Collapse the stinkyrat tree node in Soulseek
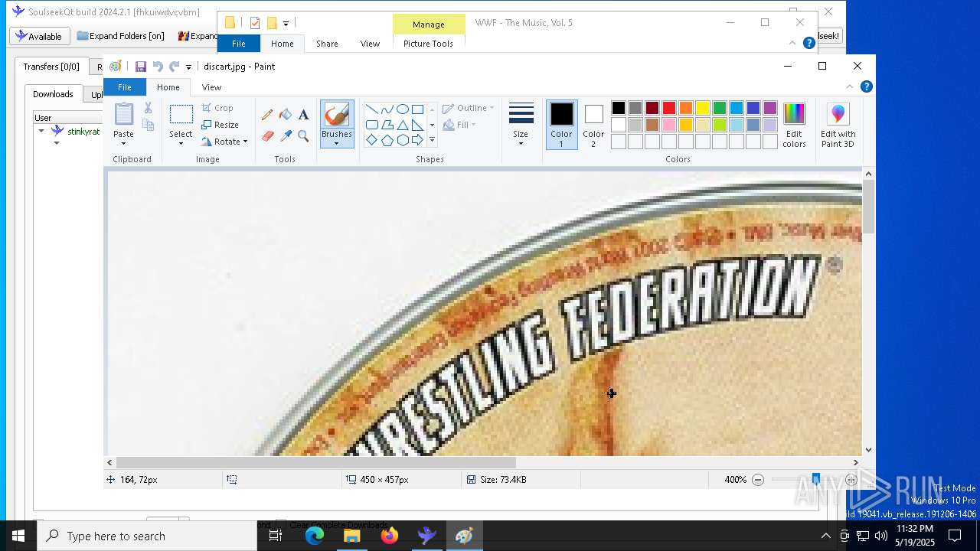 click(41, 131)
